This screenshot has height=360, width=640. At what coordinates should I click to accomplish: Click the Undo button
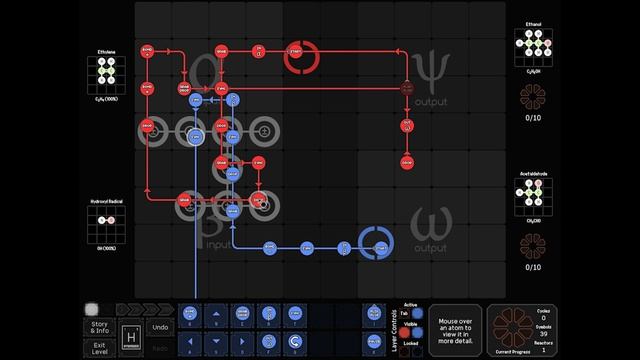[160, 327]
